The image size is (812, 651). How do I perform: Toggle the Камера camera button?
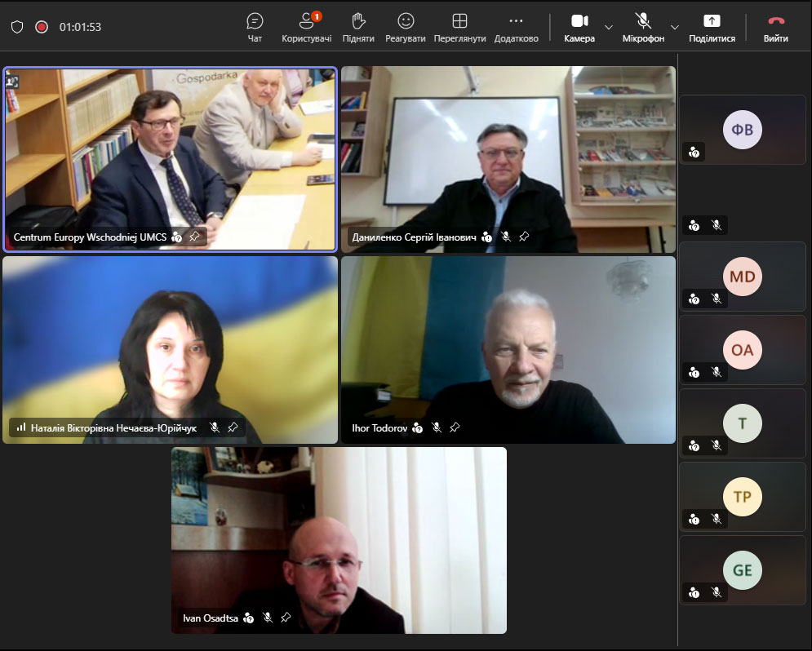pyautogui.click(x=579, y=28)
